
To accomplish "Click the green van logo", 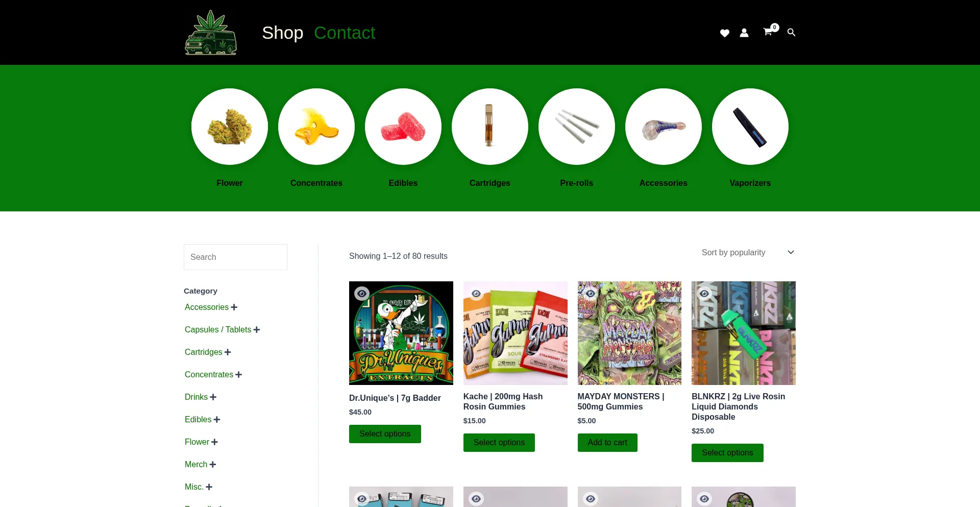I will pos(211,33).
